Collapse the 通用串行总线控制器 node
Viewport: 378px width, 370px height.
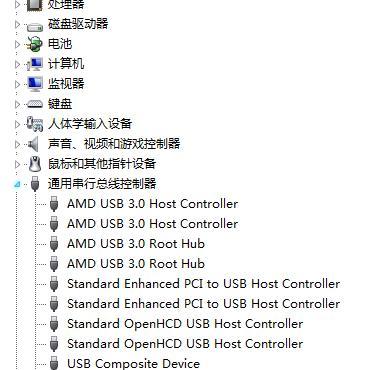(17, 184)
